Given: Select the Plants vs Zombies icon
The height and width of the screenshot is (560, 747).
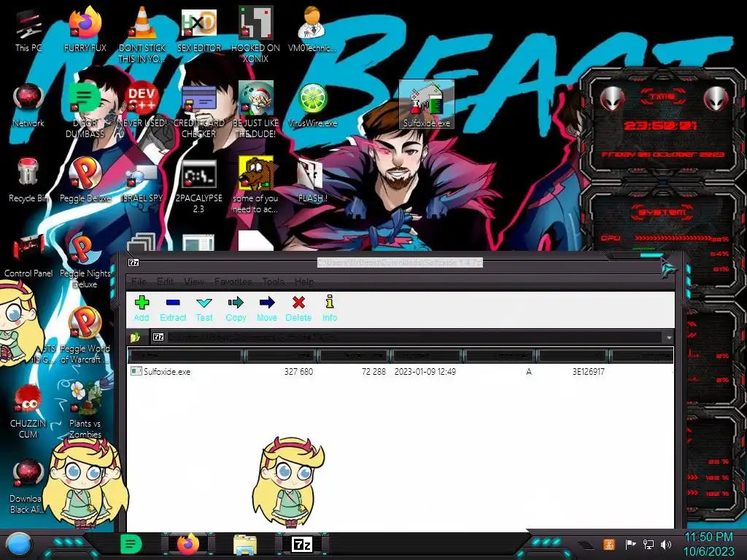Looking at the screenshot, I should click(x=85, y=411).
